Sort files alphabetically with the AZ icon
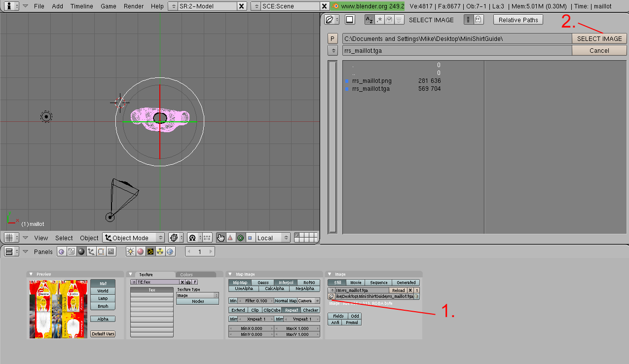This screenshot has height=364, width=629. [370, 20]
